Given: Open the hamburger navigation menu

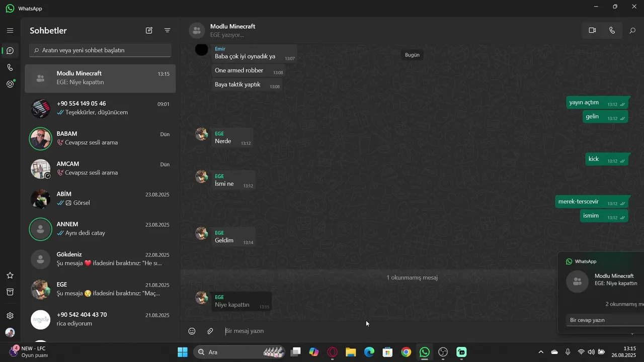Looking at the screenshot, I should pyautogui.click(x=10, y=31).
